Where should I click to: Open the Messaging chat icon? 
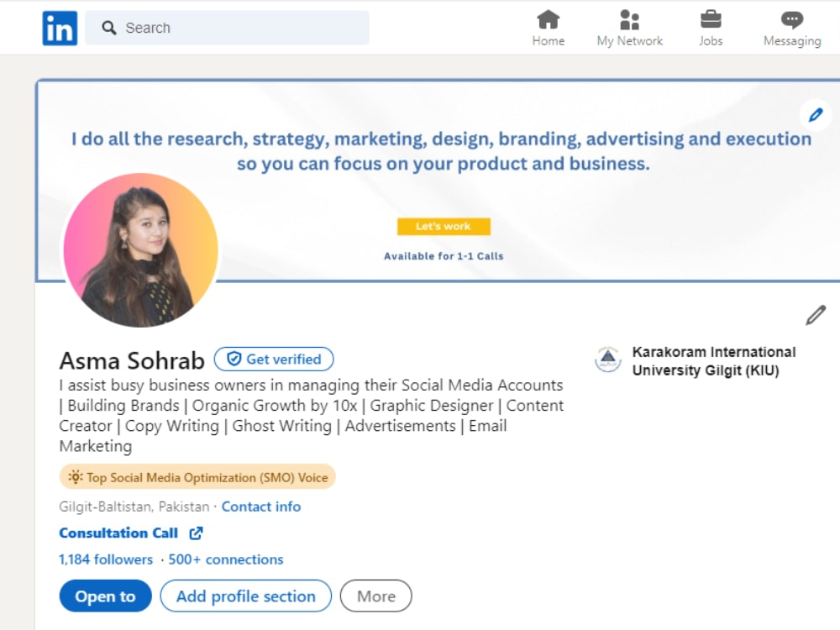792,20
